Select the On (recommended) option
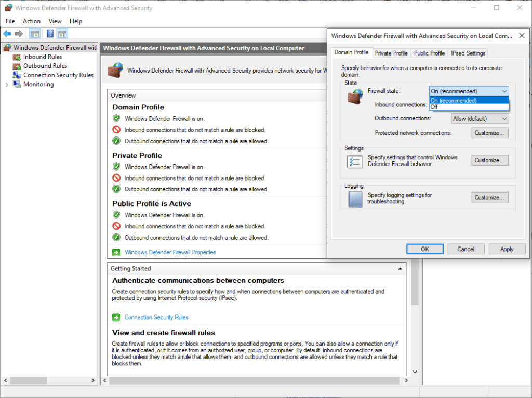The width and height of the screenshot is (532, 398). pos(452,100)
